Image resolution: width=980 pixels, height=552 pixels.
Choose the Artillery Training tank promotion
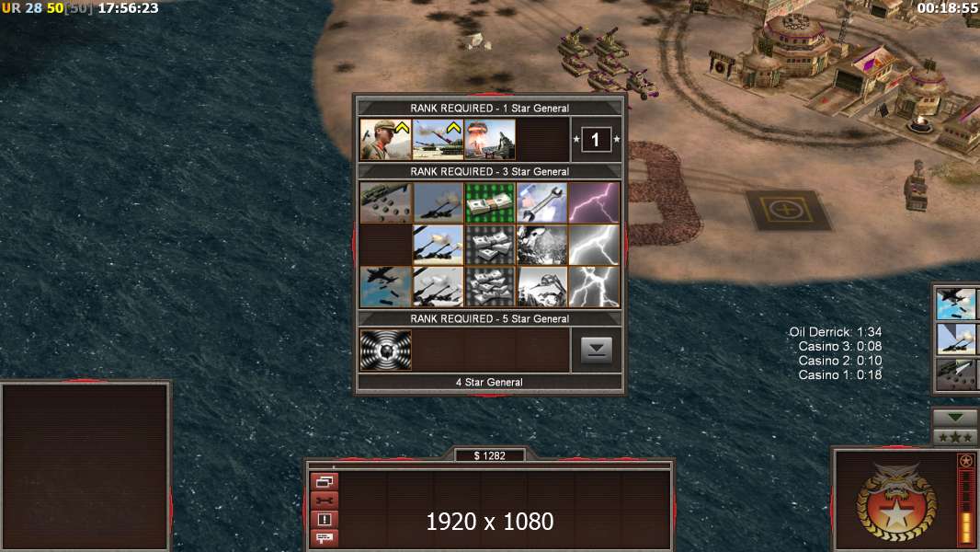438,140
